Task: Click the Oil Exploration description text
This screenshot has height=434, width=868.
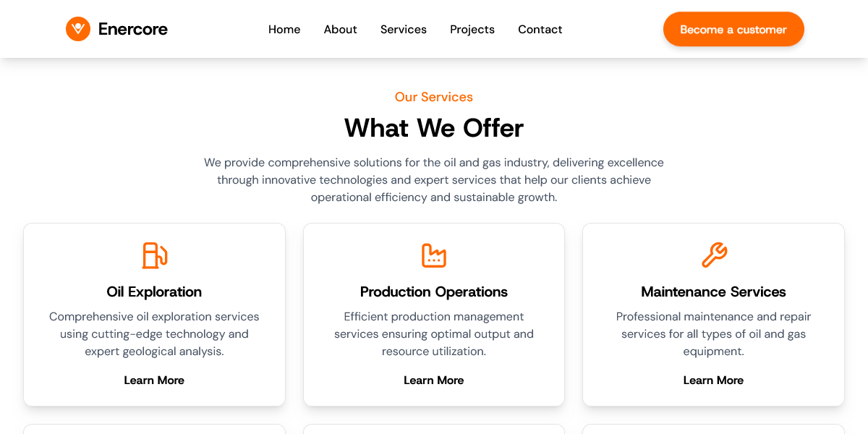Action: (154, 334)
